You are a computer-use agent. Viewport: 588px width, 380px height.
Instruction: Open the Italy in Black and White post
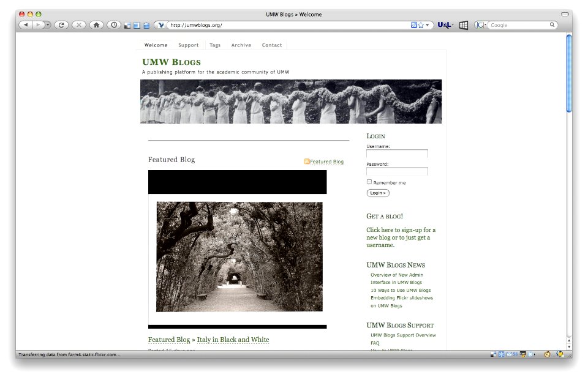pos(233,340)
